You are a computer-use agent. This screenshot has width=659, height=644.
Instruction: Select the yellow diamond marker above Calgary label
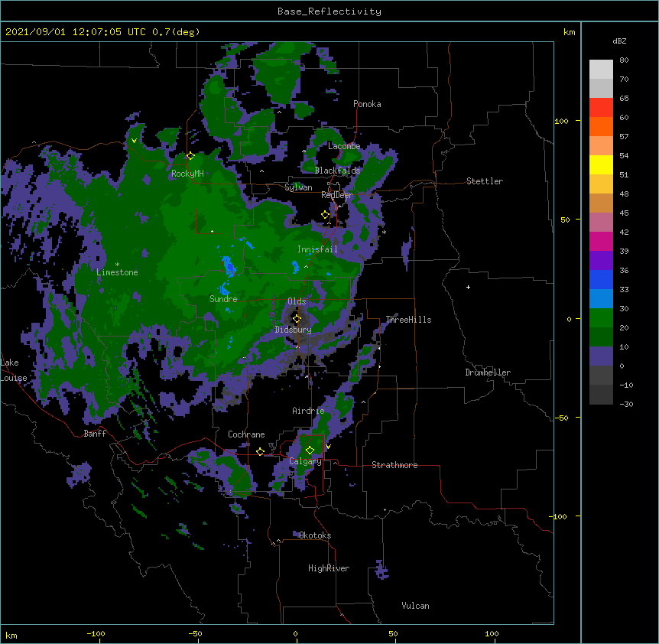point(310,450)
